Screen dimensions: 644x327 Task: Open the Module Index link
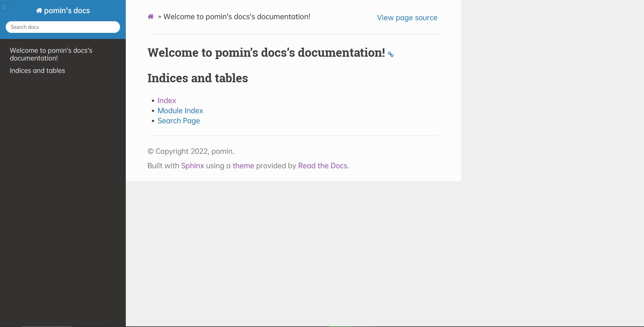pos(180,111)
